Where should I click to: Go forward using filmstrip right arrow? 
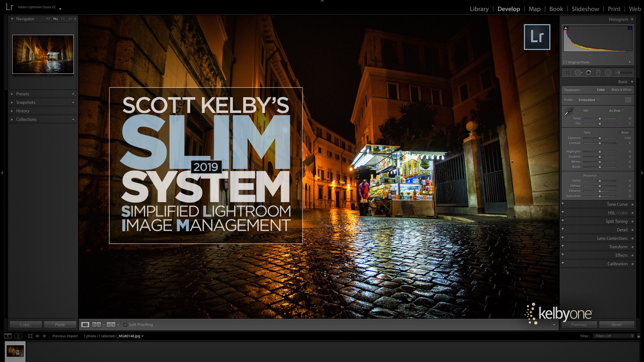(x=44, y=336)
